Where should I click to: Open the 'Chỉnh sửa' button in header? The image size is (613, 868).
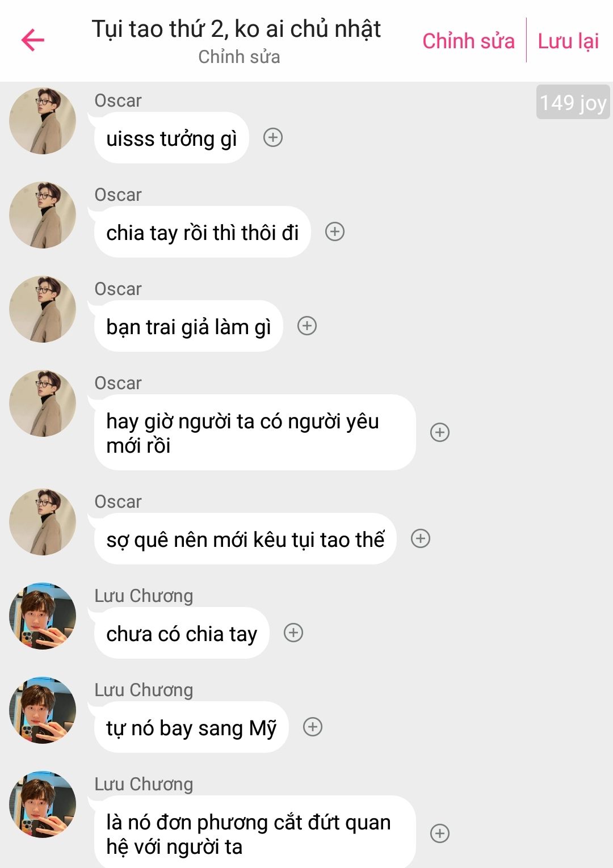468,41
